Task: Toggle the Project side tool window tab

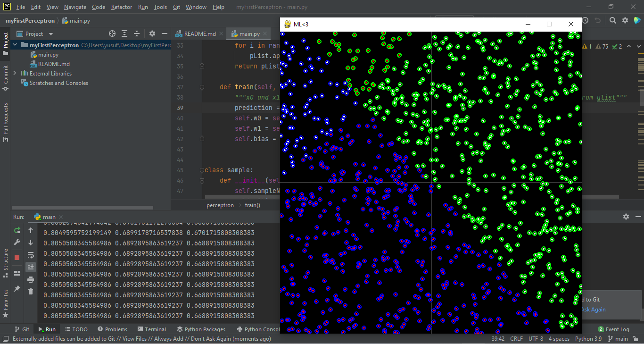Action: 6,44
